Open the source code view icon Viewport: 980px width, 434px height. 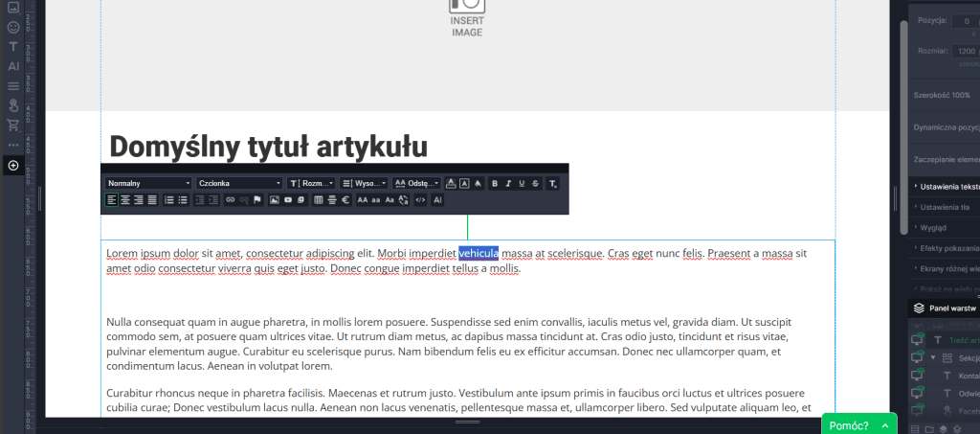[420, 200]
